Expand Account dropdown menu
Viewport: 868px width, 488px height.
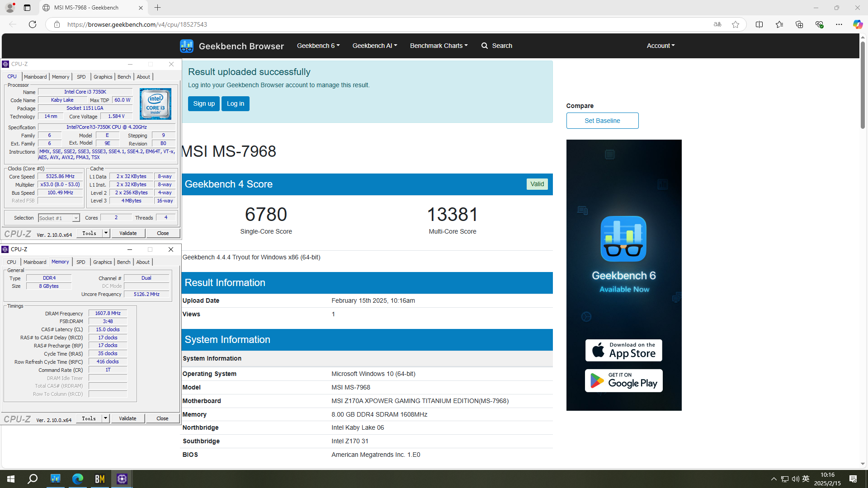click(x=660, y=46)
